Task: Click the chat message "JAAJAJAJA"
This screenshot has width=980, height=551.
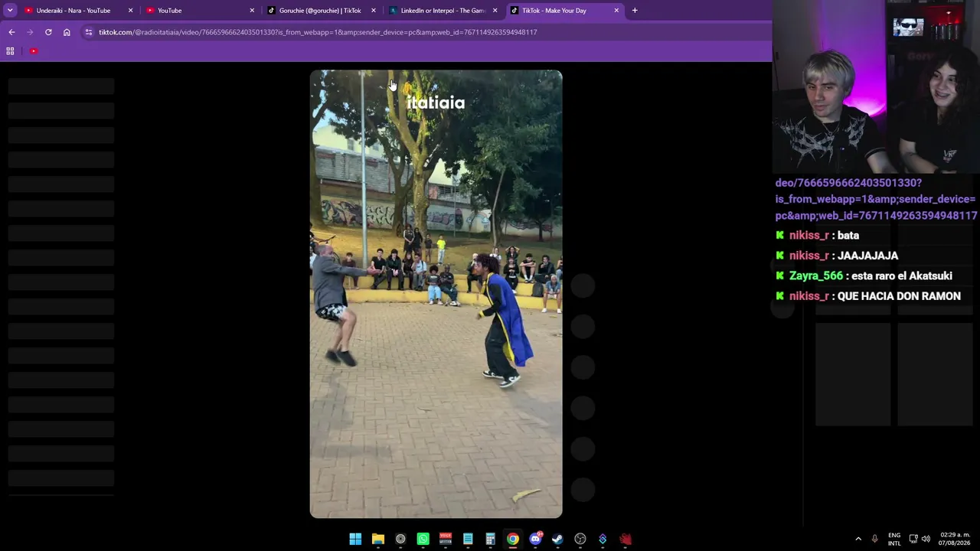Action: click(868, 256)
